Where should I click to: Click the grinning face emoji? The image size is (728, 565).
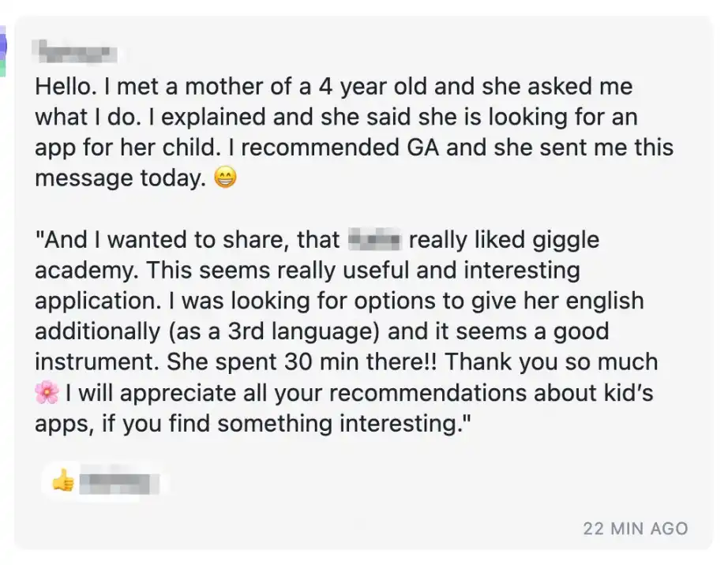pyautogui.click(x=225, y=179)
